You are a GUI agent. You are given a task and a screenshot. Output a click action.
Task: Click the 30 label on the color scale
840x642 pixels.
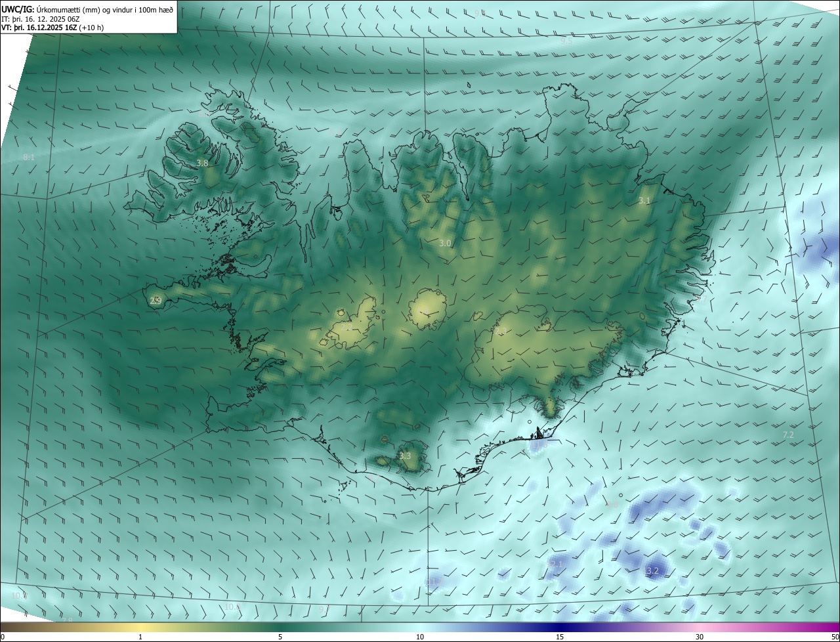point(700,637)
